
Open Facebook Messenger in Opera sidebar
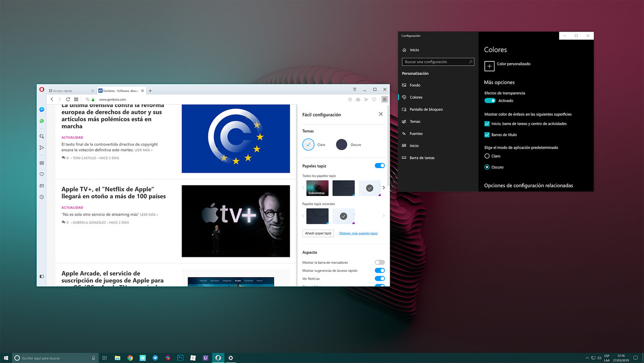click(41, 109)
